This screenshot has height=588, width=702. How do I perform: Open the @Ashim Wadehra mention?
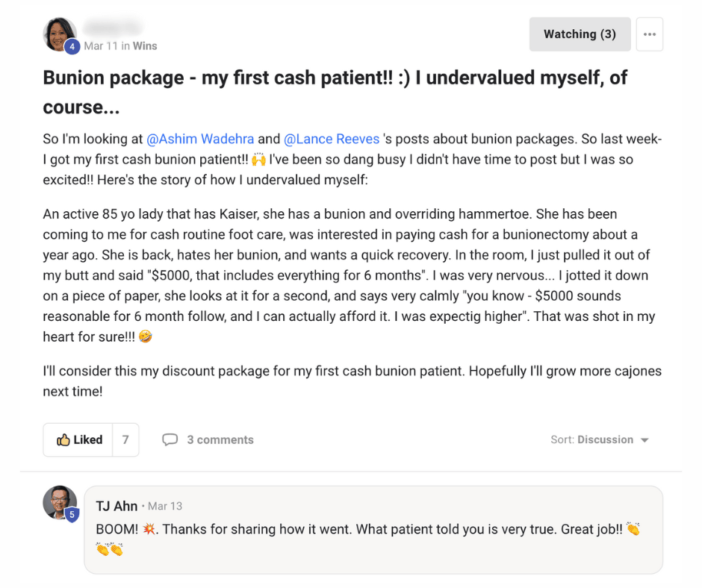(200, 140)
